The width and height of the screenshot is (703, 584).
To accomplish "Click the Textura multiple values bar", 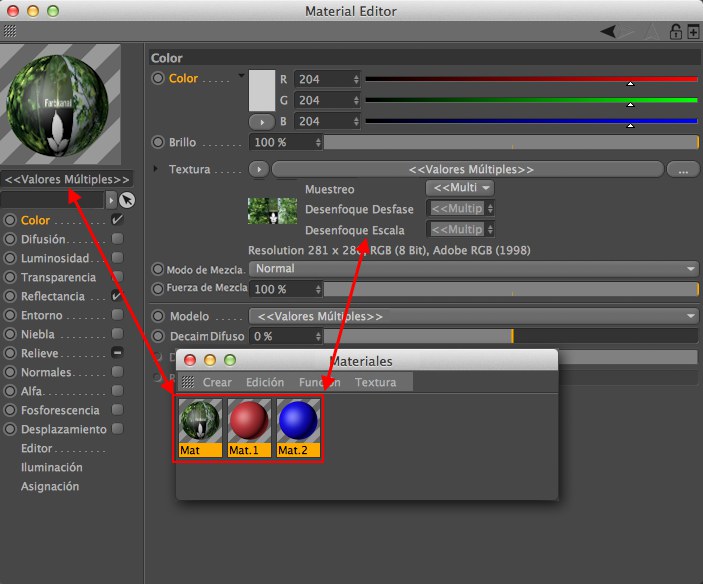I will tap(467, 169).
